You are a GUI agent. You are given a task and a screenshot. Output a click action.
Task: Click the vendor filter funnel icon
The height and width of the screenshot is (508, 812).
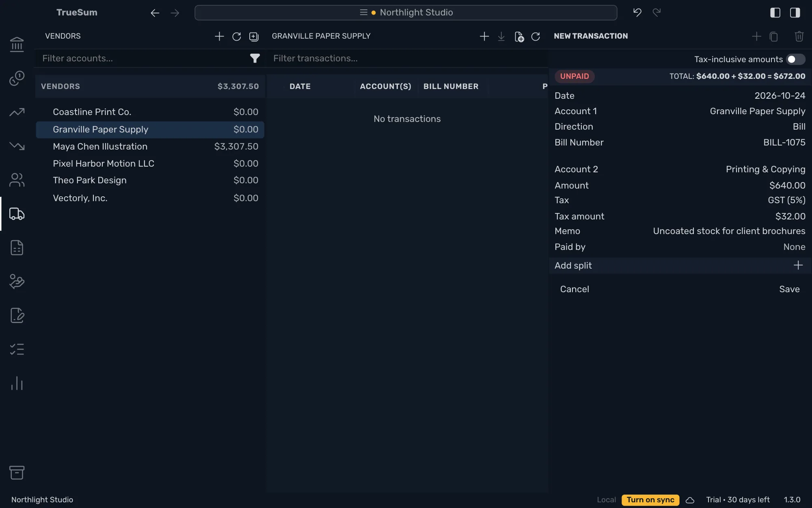point(255,59)
